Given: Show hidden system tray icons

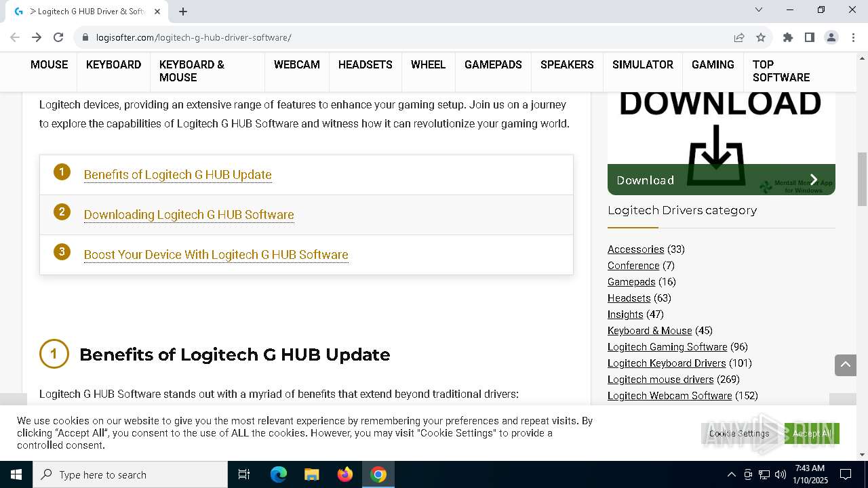Looking at the screenshot, I should click(x=731, y=474).
